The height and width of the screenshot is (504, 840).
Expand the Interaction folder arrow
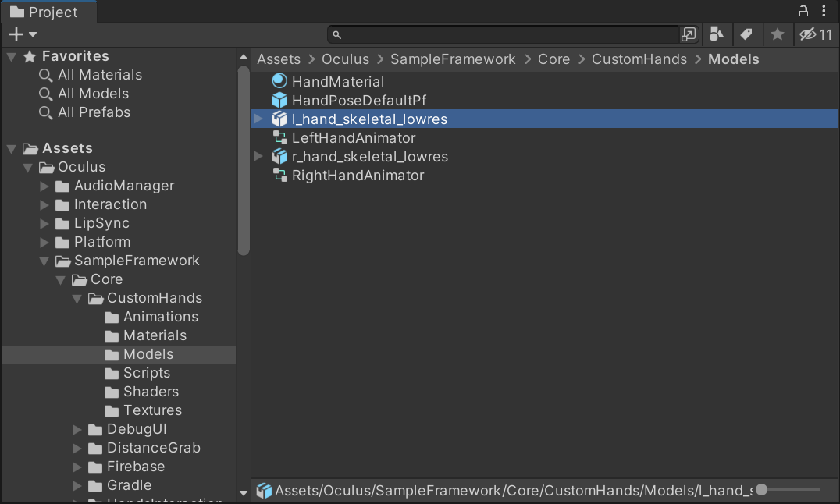(44, 204)
